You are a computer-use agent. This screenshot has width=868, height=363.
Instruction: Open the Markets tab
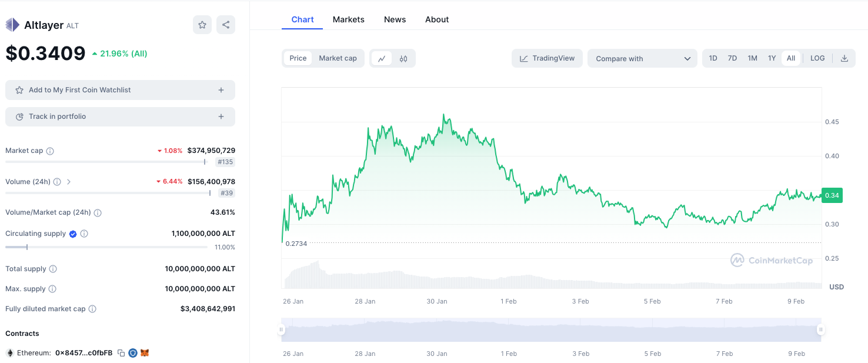tap(348, 19)
